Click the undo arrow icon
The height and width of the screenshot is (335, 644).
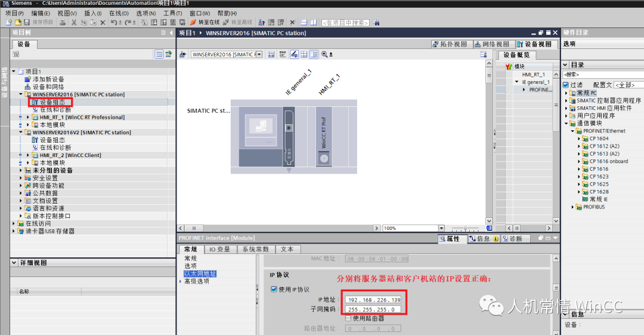click(x=114, y=22)
